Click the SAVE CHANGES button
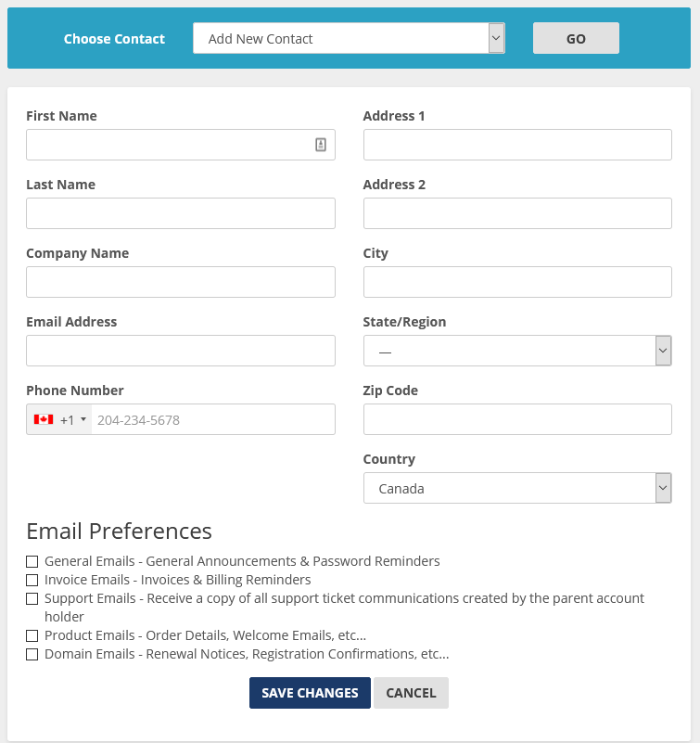This screenshot has width=700, height=743. (310, 693)
